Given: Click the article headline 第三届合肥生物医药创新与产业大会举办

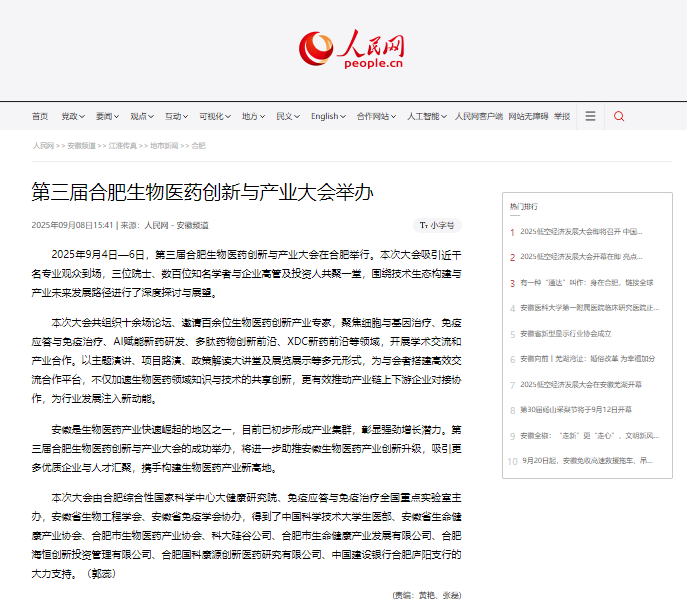Looking at the screenshot, I should pyautogui.click(x=202, y=192).
